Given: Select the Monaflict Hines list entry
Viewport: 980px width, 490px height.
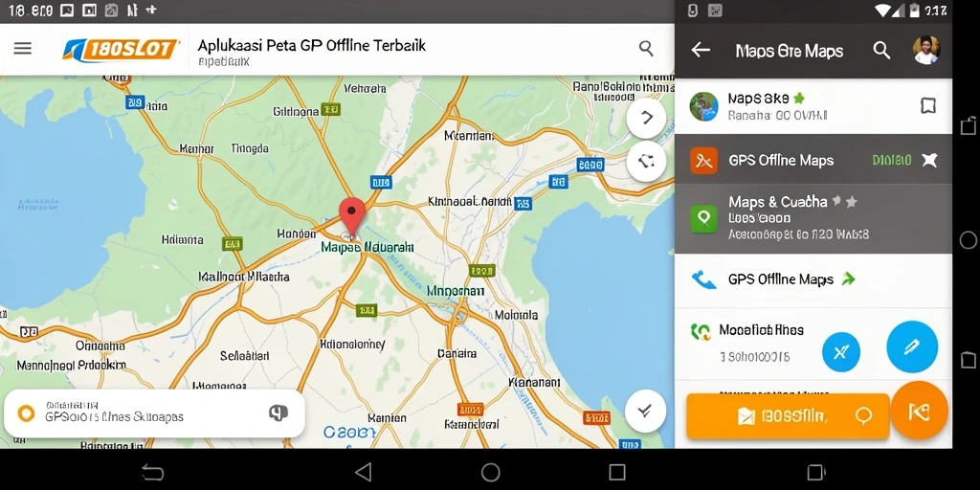Looking at the screenshot, I should (x=813, y=344).
